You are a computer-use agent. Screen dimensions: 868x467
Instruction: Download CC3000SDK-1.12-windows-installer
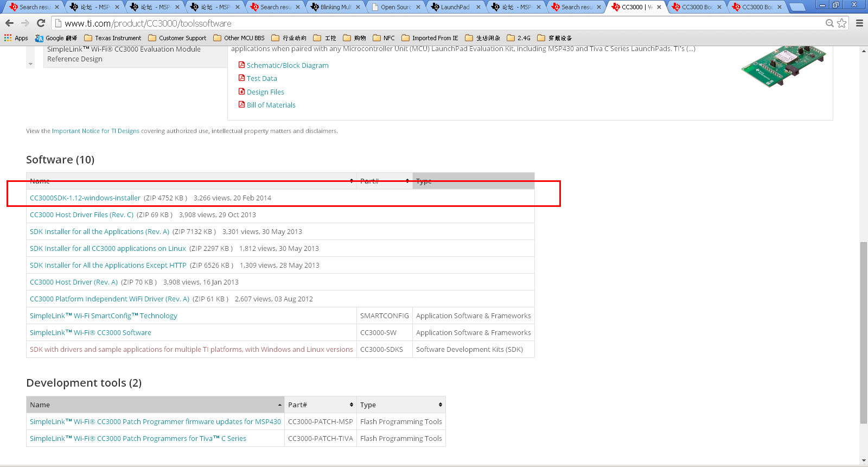tap(85, 198)
